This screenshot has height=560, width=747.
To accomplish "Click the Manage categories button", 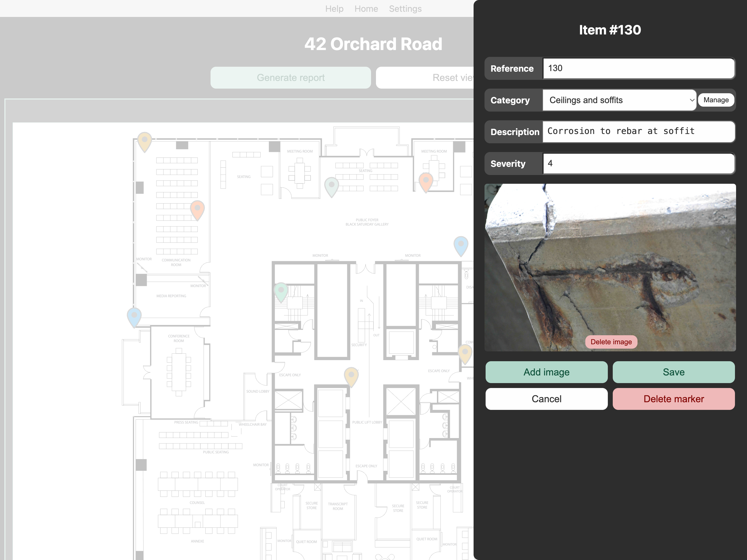I will (716, 100).
